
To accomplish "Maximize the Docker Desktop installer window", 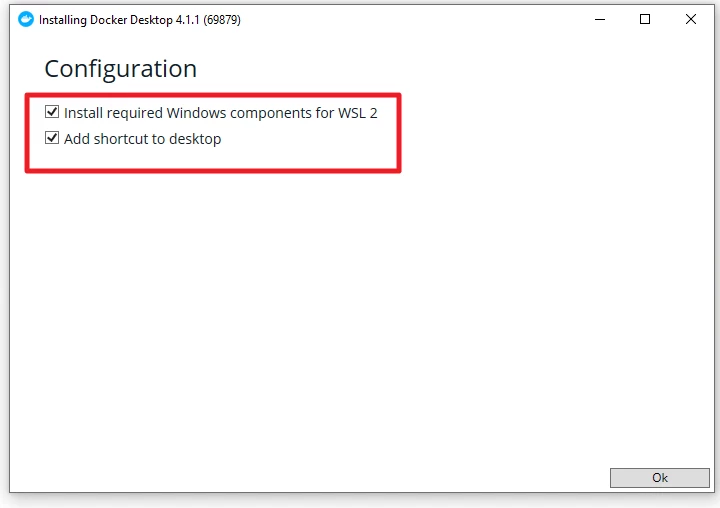I will tap(645, 19).
